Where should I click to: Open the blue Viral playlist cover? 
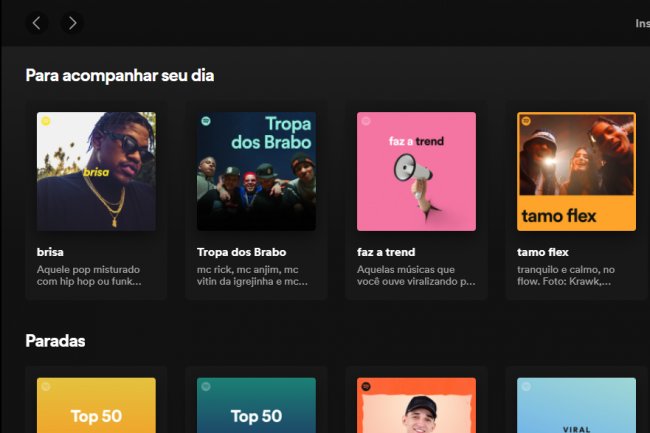576,406
